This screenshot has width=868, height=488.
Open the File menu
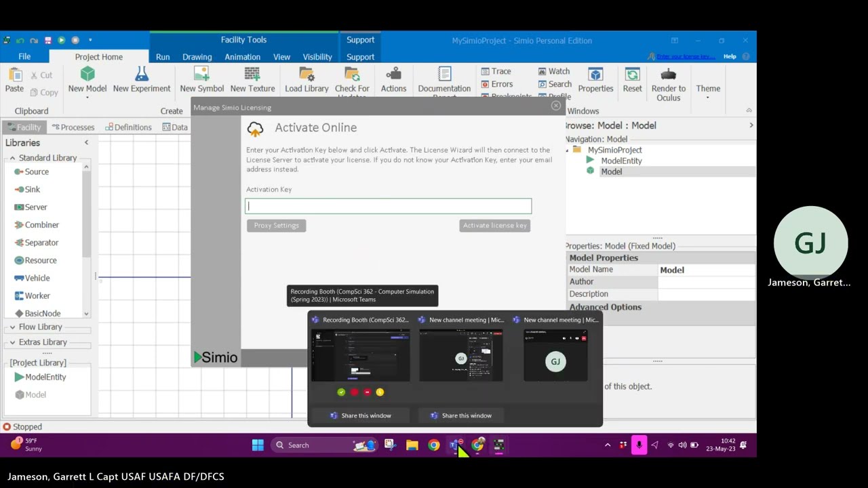point(24,57)
